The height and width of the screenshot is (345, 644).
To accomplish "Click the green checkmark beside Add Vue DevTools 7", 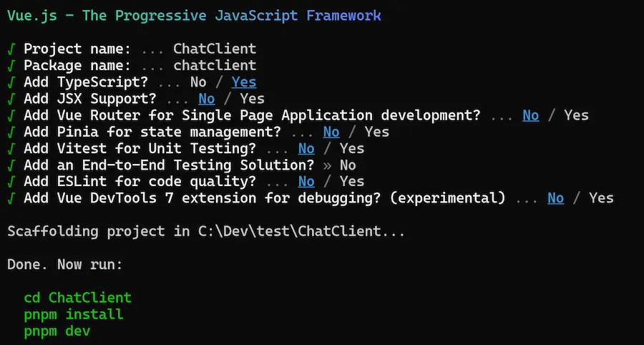I will pos(11,198).
